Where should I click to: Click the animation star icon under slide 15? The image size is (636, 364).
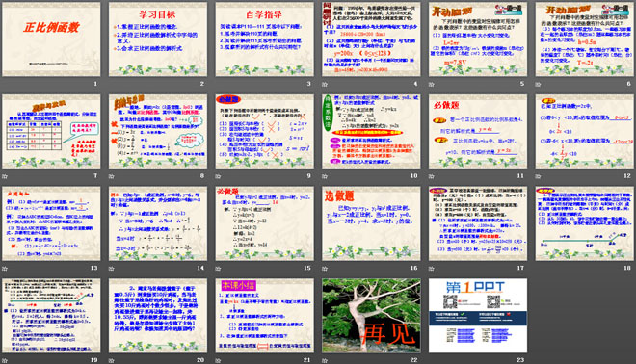coord(218,269)
